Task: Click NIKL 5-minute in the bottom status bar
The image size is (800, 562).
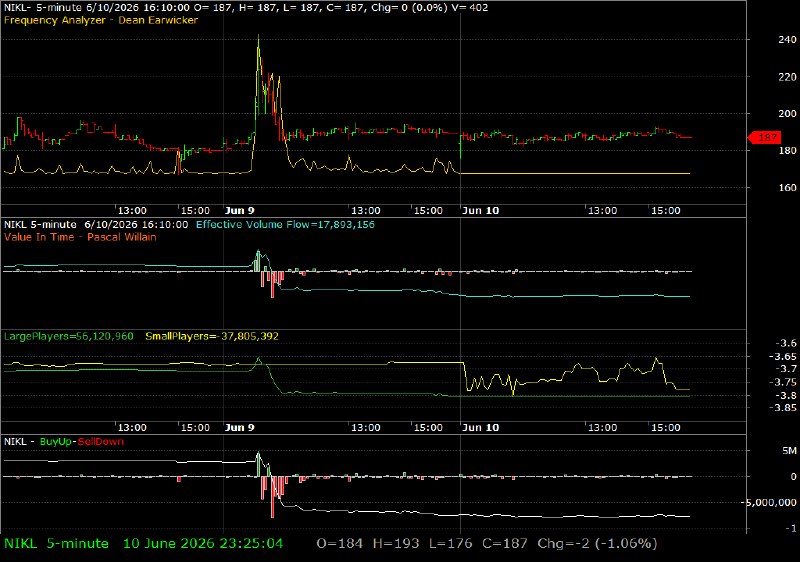Action: click(56, 544)
